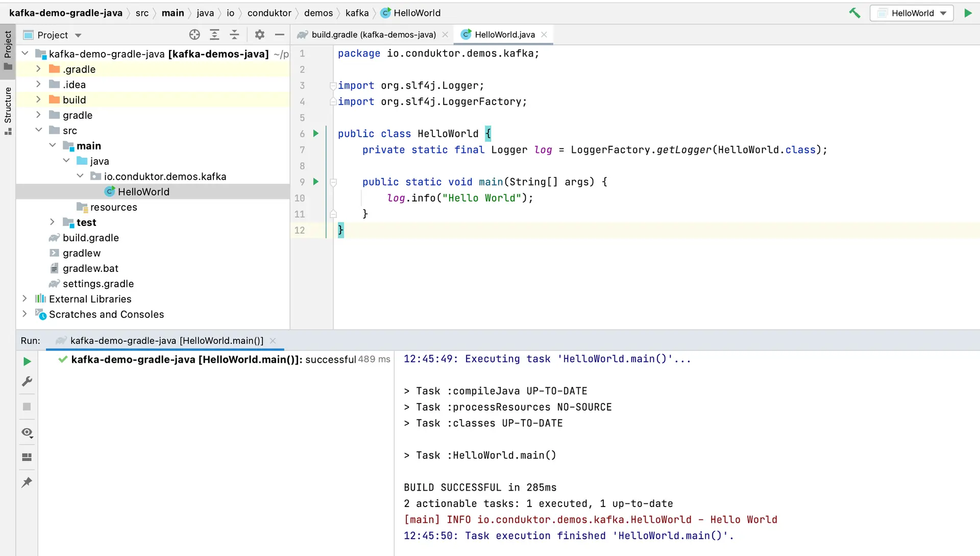Select HelloWorld in the project tree
The image size is (980, 556).
click(x=143, y=192)
